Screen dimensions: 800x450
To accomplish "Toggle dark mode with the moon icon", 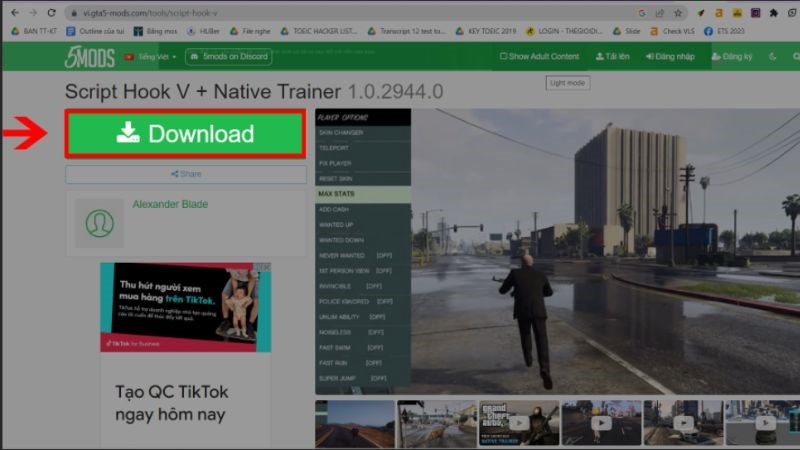I will pos(773,57).
